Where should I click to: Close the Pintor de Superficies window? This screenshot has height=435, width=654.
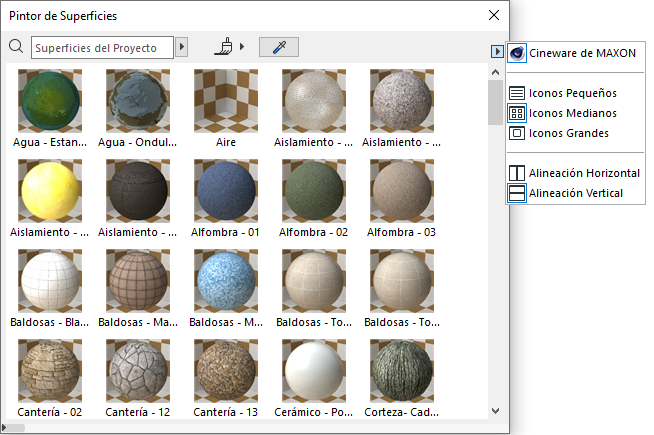coord(494,15)
